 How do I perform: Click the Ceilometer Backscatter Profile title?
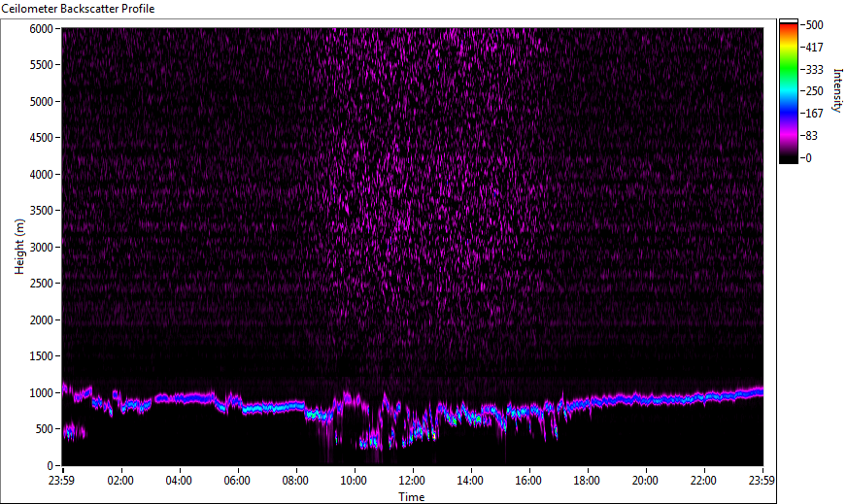pos(78,9)
